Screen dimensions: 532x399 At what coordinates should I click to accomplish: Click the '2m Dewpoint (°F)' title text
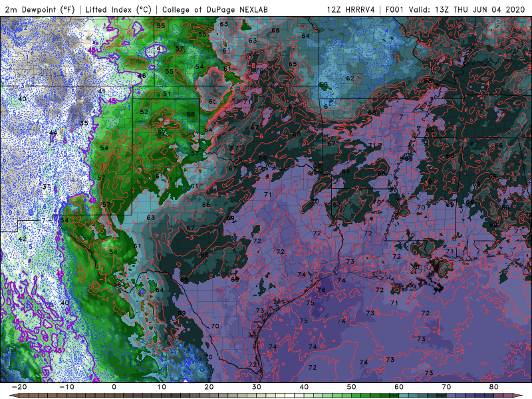tap(40, 10)
